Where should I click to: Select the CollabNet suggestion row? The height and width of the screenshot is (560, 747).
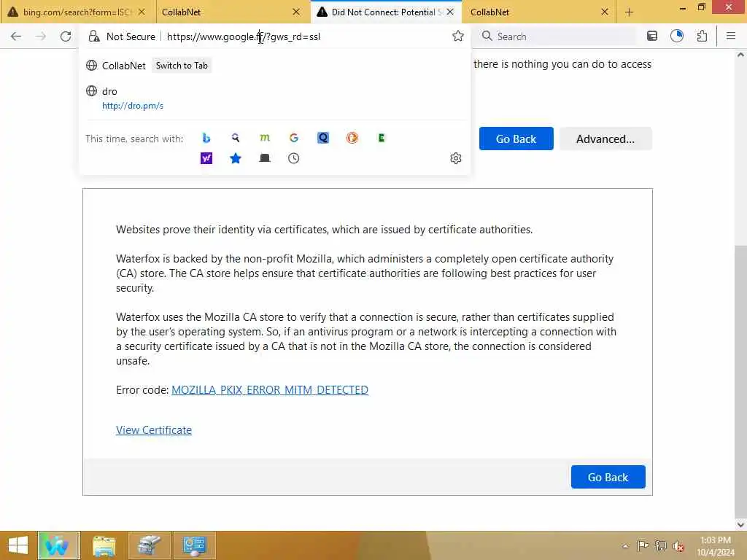pyautogui.click(x=275, y=65)
